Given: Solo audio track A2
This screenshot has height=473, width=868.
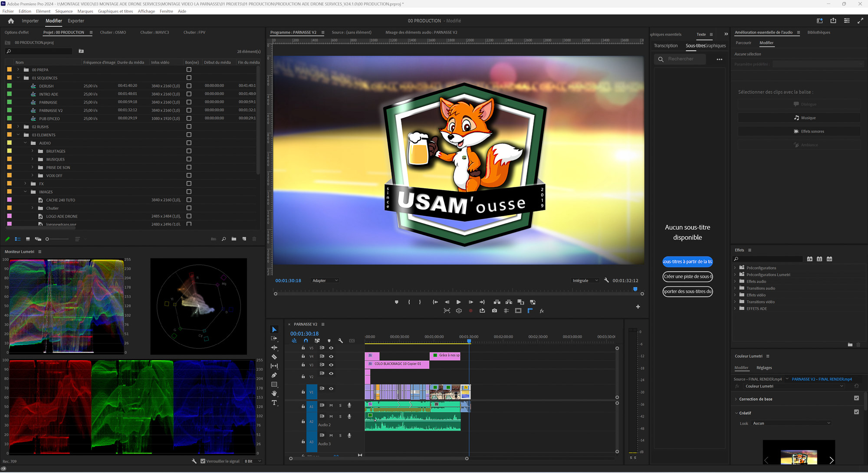Looking at the screenshot, I should click(340, 417).
